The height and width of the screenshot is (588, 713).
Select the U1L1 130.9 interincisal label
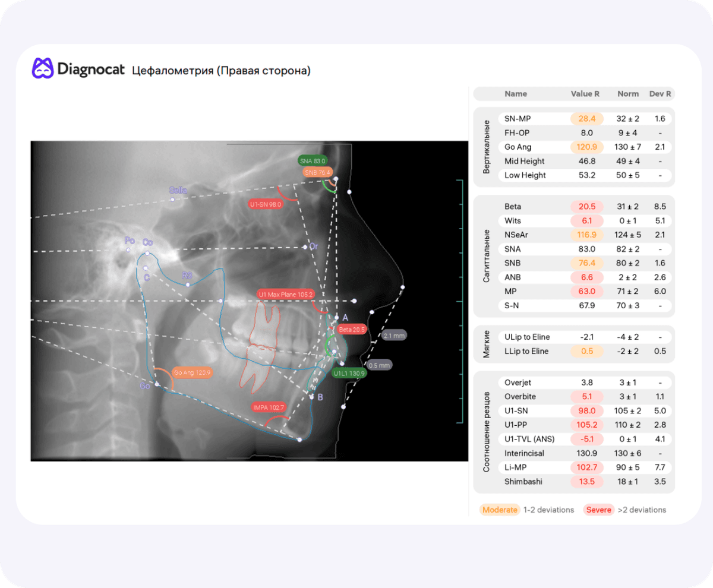[349, 374]
